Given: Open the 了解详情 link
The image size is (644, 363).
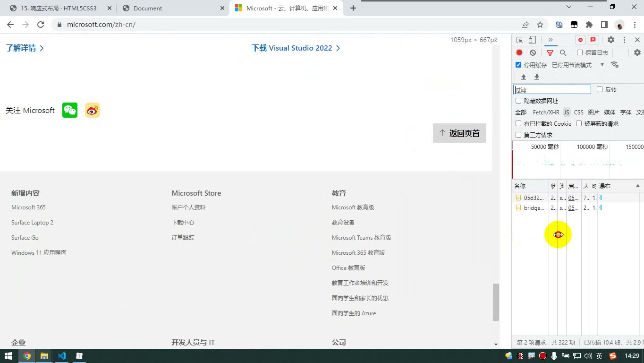Looking at the screenshot, I should pyautogui.click(x=25, y=48).
